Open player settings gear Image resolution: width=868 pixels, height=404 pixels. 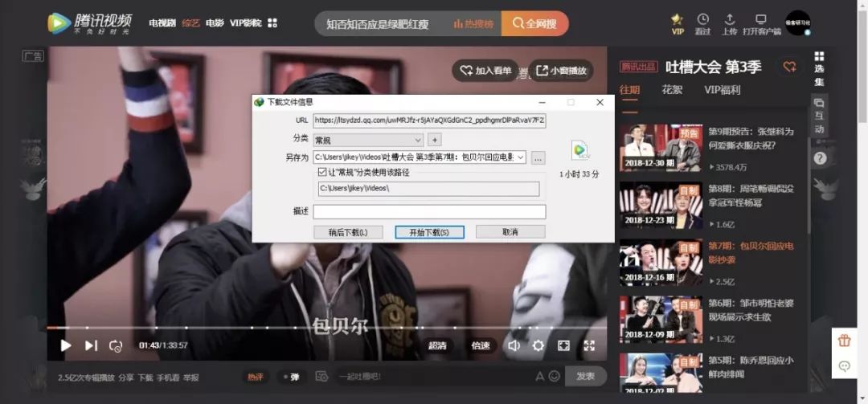coord(538,346)
